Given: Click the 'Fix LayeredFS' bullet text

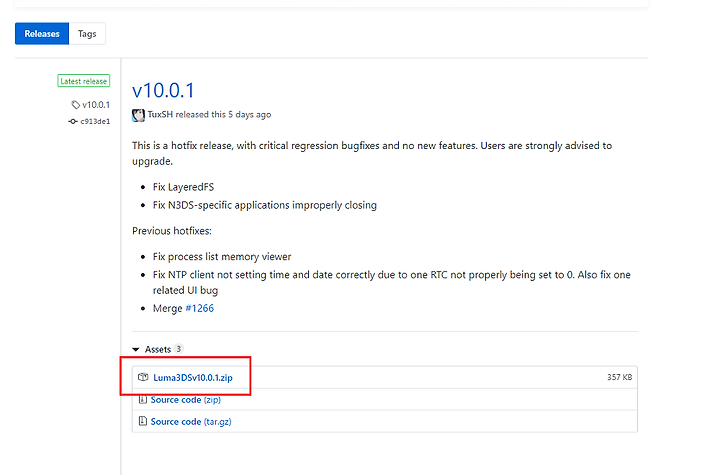Looking at the screenshot, I should point(183,187).
